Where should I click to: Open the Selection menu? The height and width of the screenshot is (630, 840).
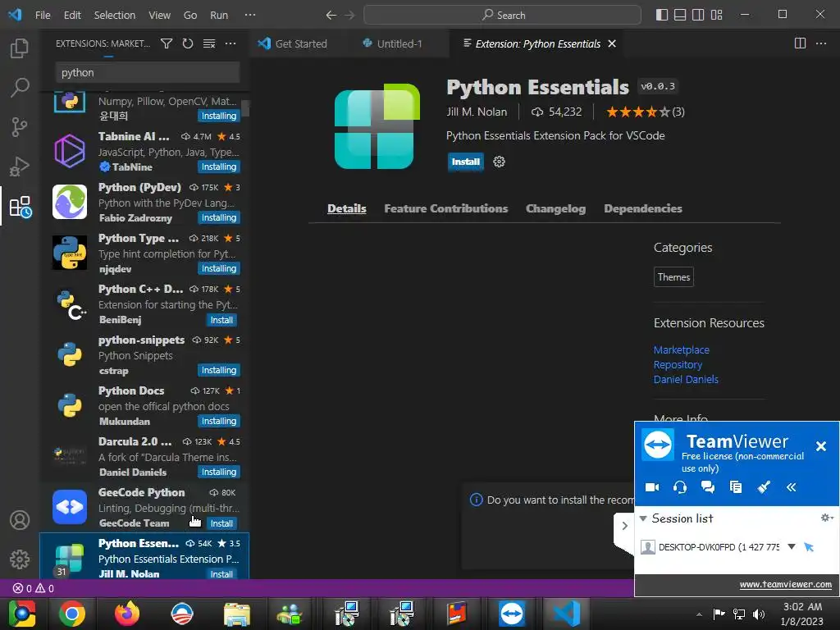(115, 15)
